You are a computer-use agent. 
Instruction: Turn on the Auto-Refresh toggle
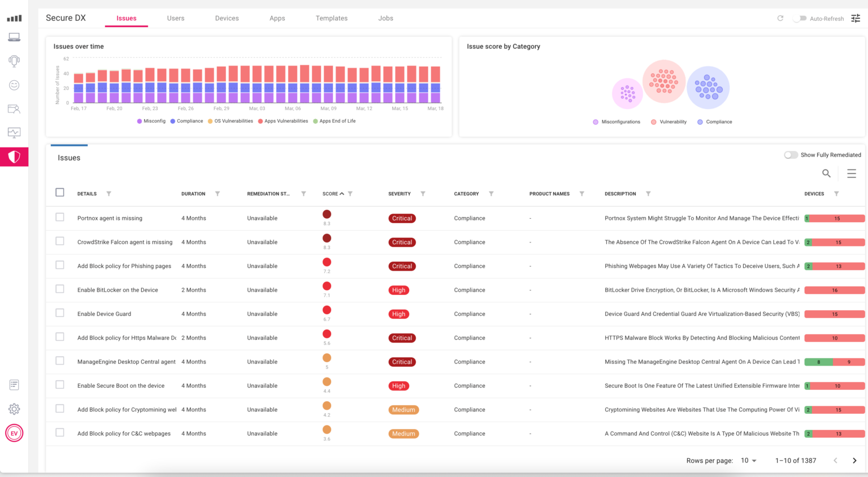pyautogui.click(x=801, y=18)
